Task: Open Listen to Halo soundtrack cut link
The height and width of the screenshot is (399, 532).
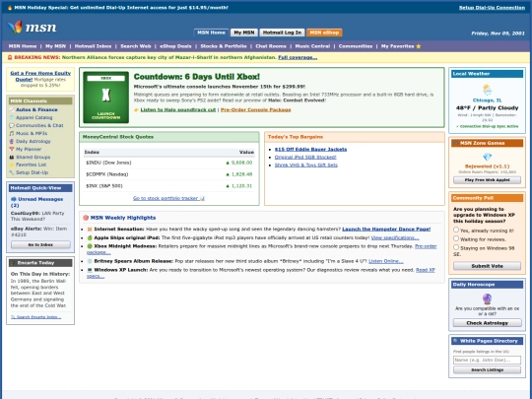Action: tap(178, 110)
